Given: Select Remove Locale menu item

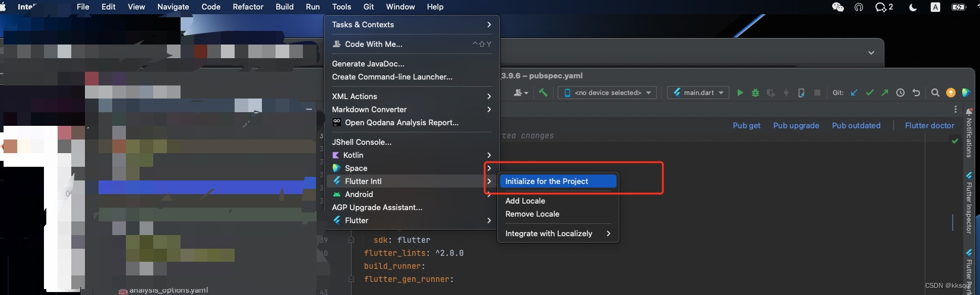Looking at the screenshot, I should tap(558, 214).
